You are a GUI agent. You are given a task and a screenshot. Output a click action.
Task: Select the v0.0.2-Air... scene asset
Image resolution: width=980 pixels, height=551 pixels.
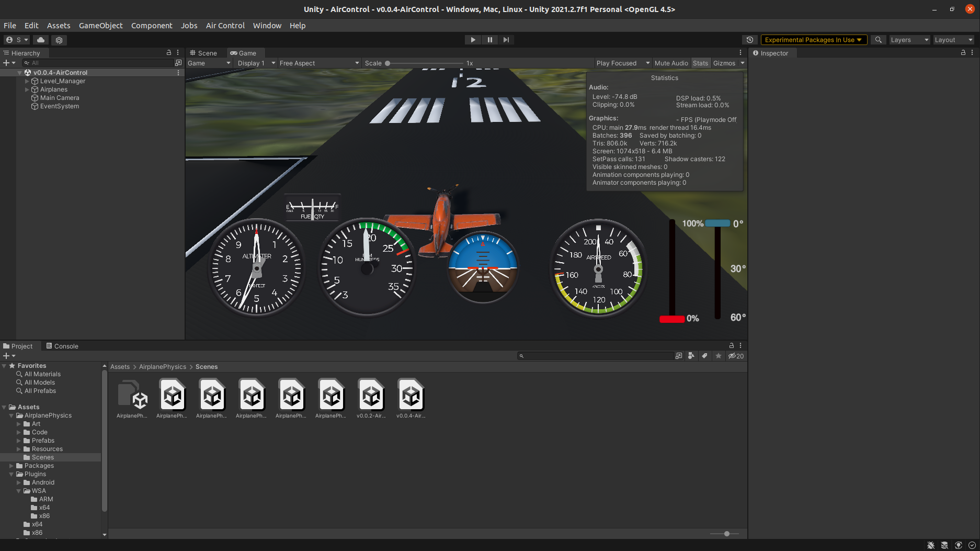[371, 399]
